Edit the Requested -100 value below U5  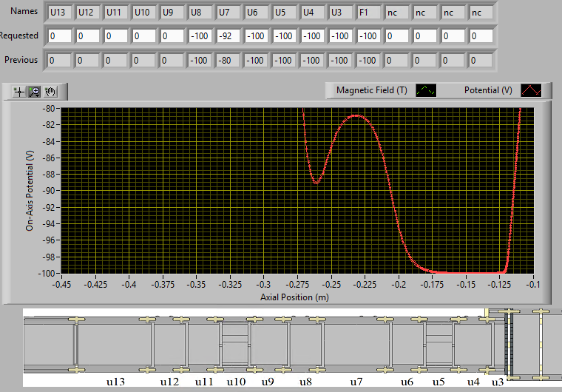point(284,36)
